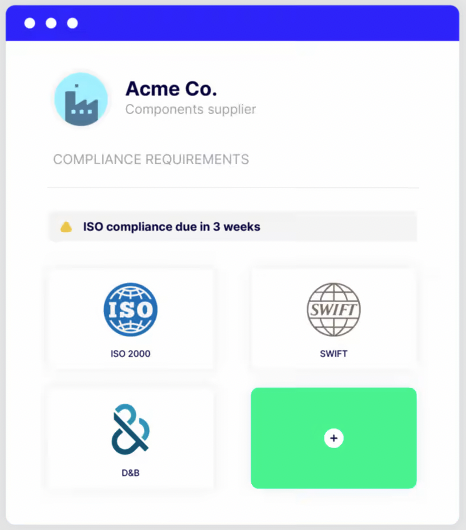Click the gray SWIFT globe logo

point(334,309)
